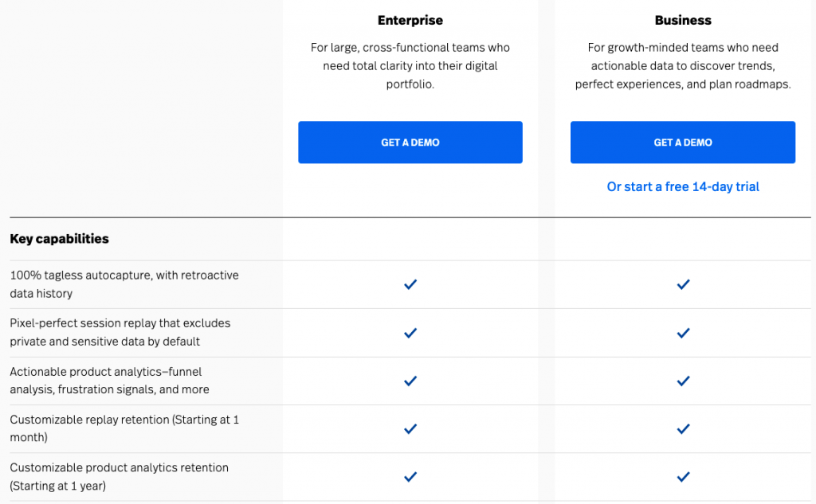Click Business checkmark for analytics retention
Viewport: 816px width, 504px height.
[683, 477]
